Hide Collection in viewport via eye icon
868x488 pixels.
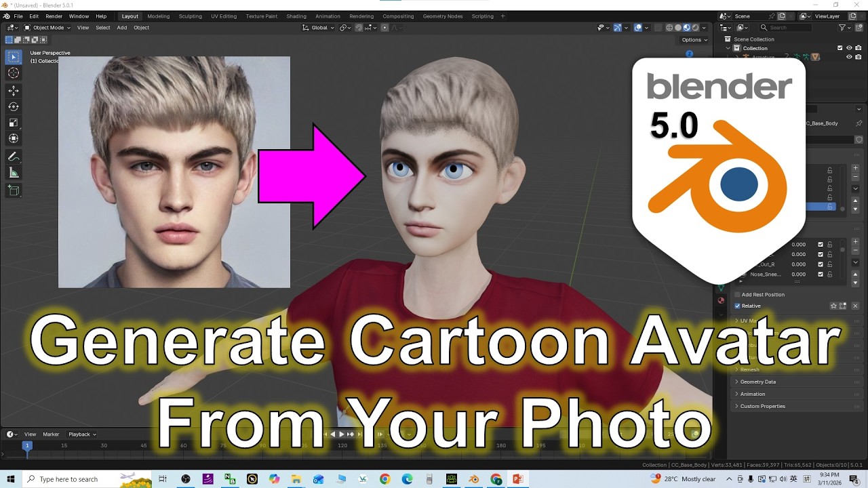[x=849, y=48]
